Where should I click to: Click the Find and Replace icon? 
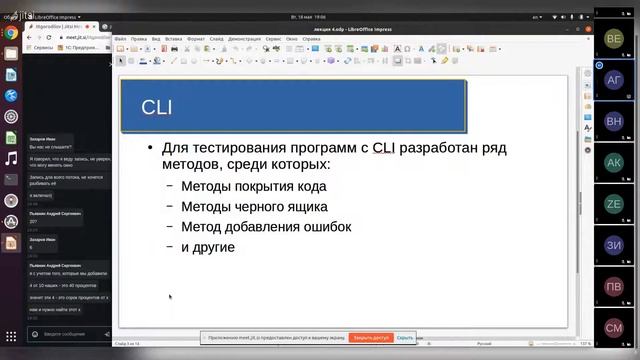click(266, 49)
